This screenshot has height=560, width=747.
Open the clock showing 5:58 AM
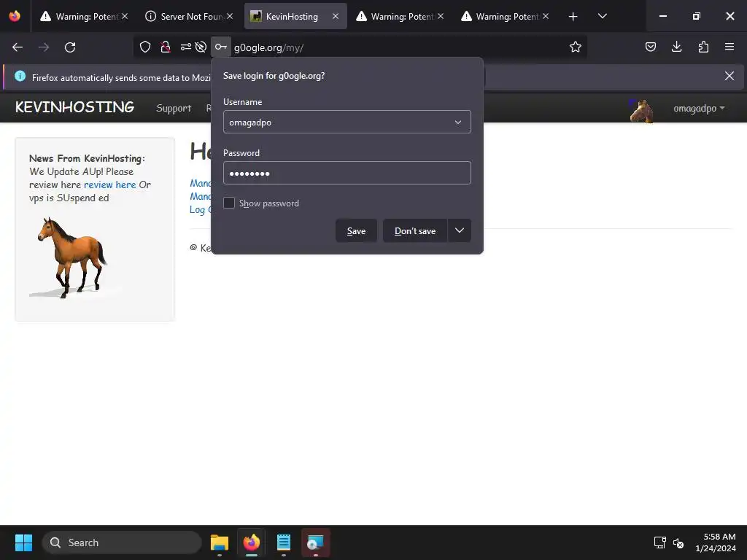coord(716,542)
